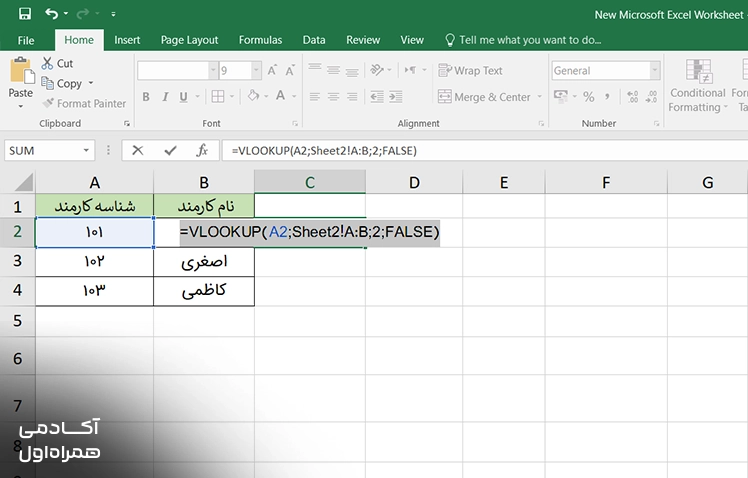Cancel formula entry with X button

pyautogui.click(x=137, y=151)
